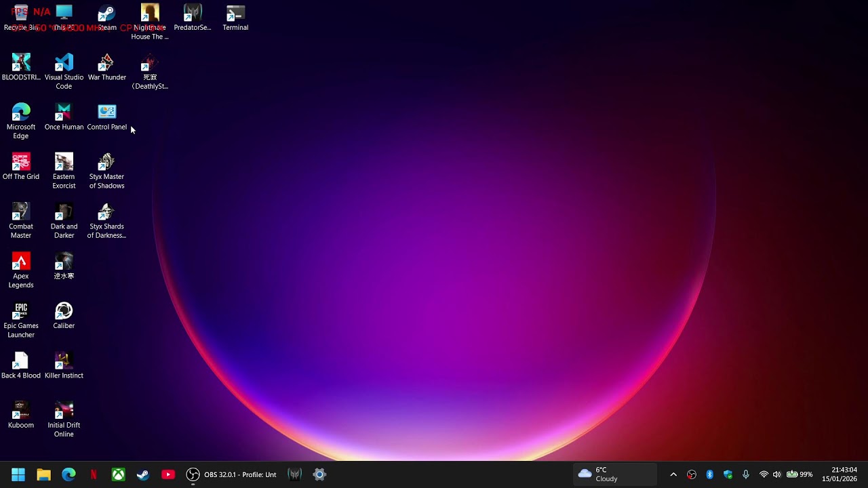Click the microphone tray icon
The image size is (868, 488).
tap(746, 474)
